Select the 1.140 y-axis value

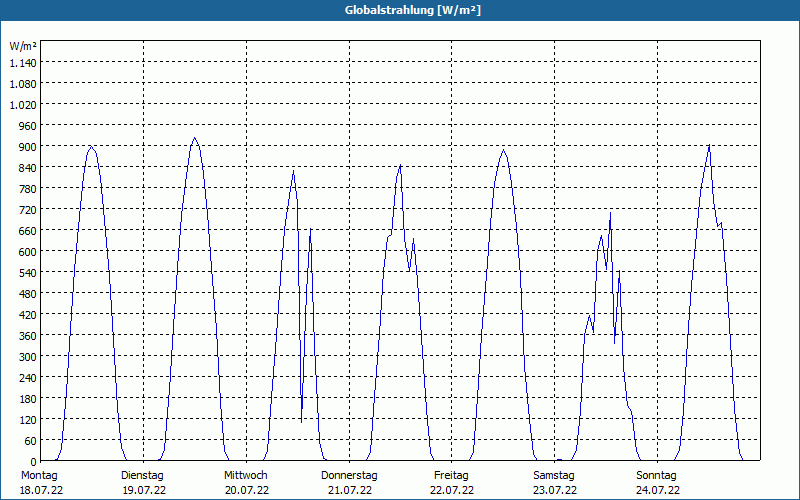click(23, 63)
